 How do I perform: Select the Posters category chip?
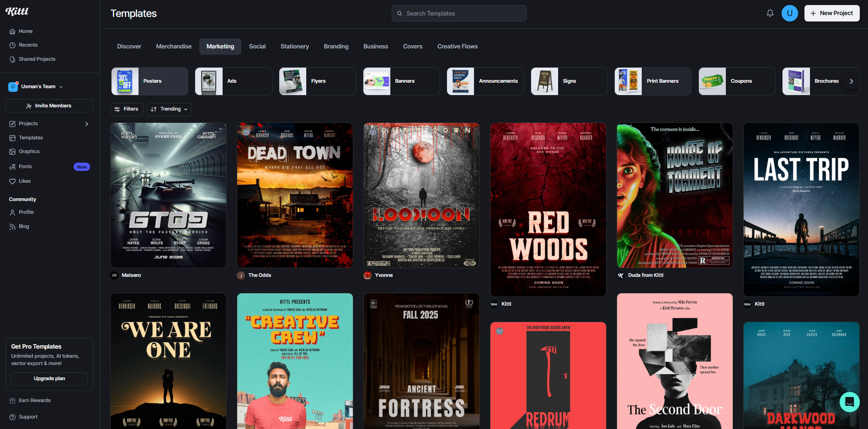pyautogui.click(x=149, y=81)
